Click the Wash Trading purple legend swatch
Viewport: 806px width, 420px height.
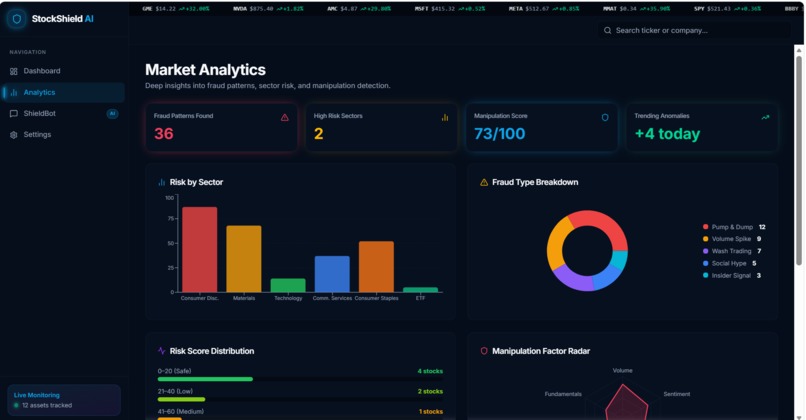705,251
